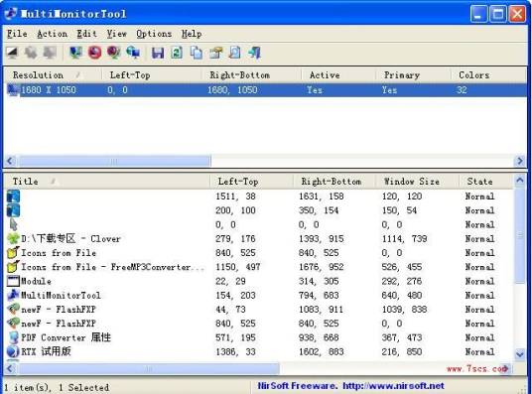
Task: Select the 'Icons from File' row with size 0, 0
Action: [259, 253]
